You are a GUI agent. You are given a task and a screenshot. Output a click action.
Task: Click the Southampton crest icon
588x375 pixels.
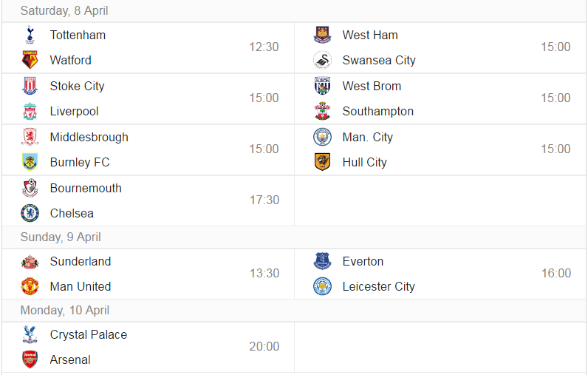[323, 111]
